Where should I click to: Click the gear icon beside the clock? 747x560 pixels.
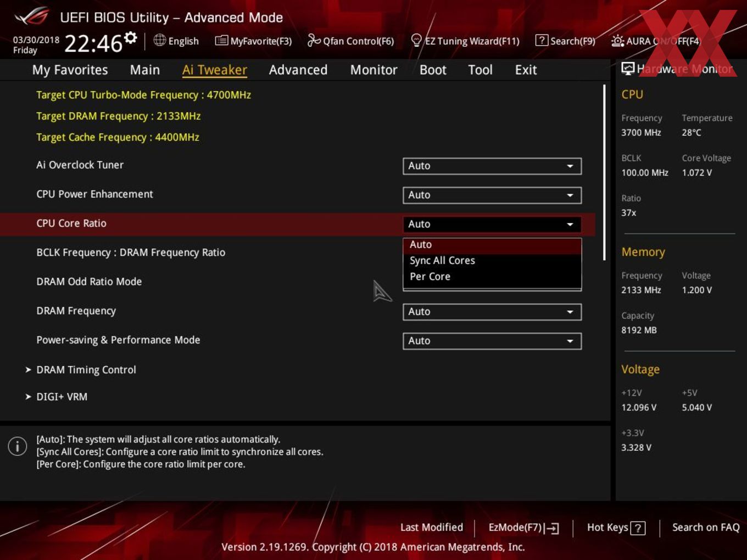pyautogui.click(x=131, y=37)
